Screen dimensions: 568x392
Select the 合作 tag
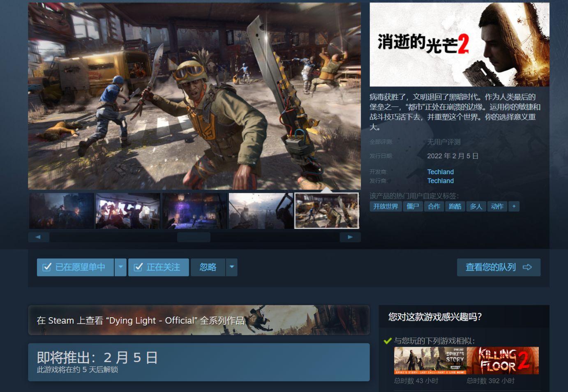tap(434, 206)
